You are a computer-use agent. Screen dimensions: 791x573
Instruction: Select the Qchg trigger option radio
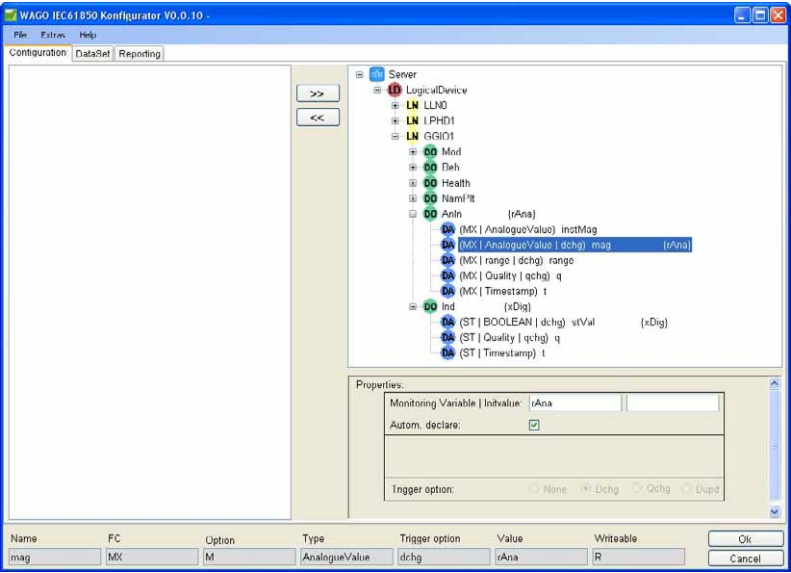coord(637,488)
